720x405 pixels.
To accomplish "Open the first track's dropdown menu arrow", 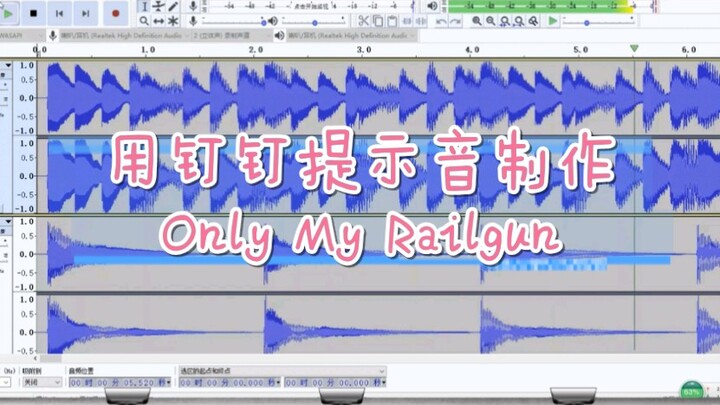I will (8, 65).
